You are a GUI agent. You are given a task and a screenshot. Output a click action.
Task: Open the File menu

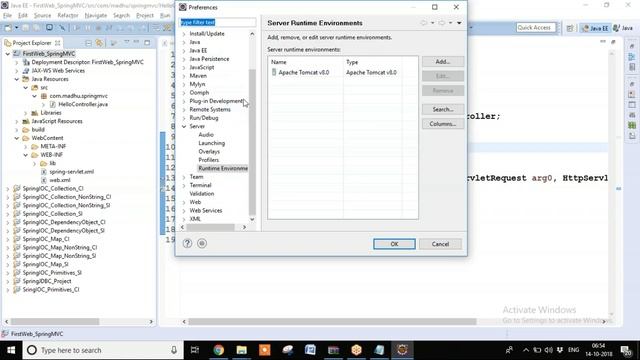pos(7,16)
